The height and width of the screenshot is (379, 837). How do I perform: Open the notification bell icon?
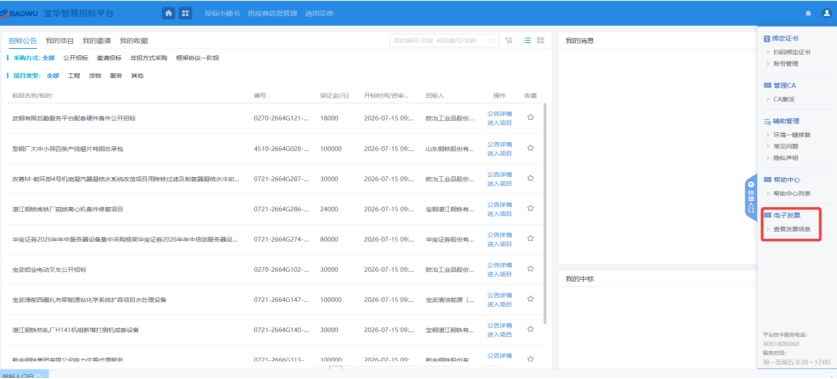click(x=808, y=13)
